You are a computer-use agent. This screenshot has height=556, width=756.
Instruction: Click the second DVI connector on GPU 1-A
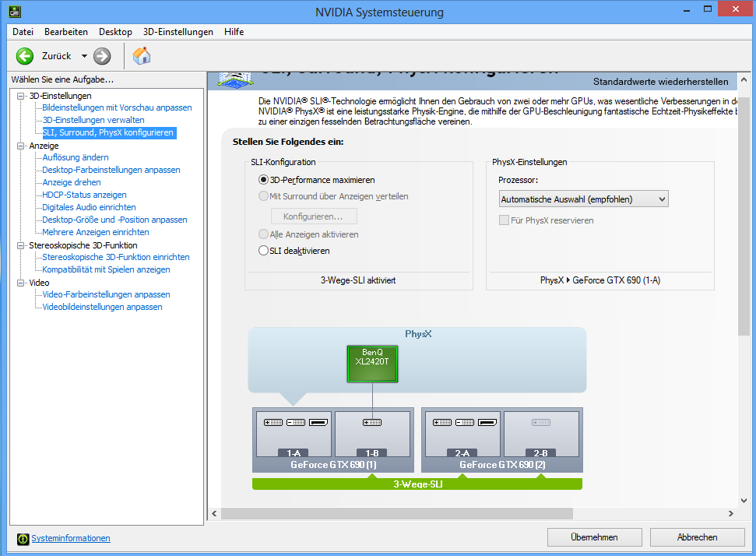pos(296,422)
